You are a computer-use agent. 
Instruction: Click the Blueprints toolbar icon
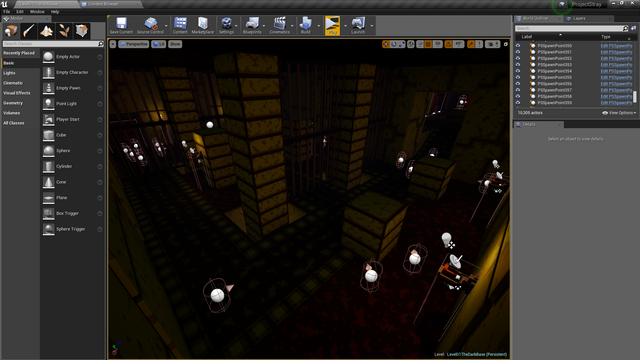pyautogui.click(x=252, y=25)
